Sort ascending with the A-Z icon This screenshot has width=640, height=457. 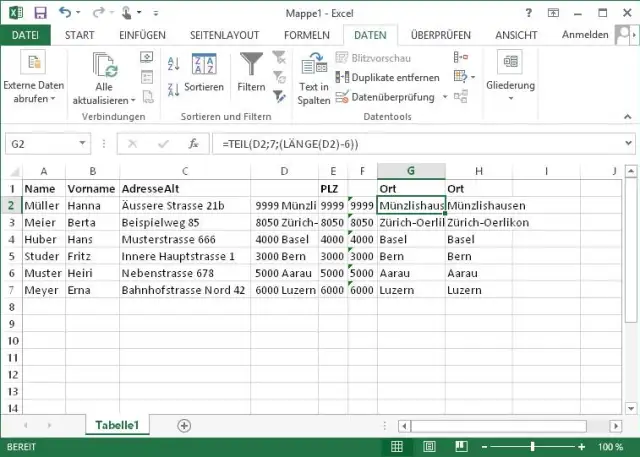tap(173, 64)
